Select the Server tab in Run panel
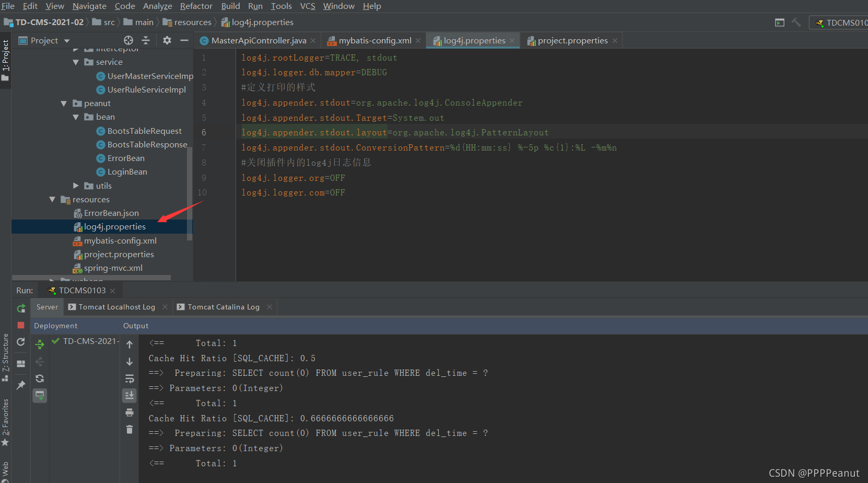This screenshot has height=483, width=868. [47, 307]
